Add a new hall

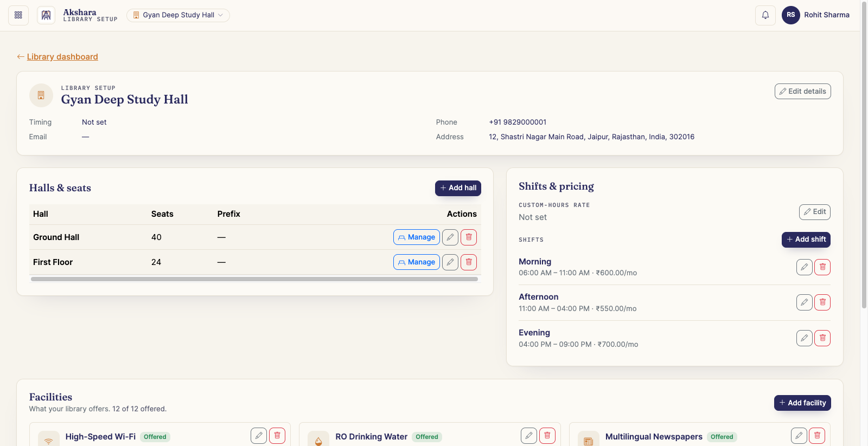point(458,188)
